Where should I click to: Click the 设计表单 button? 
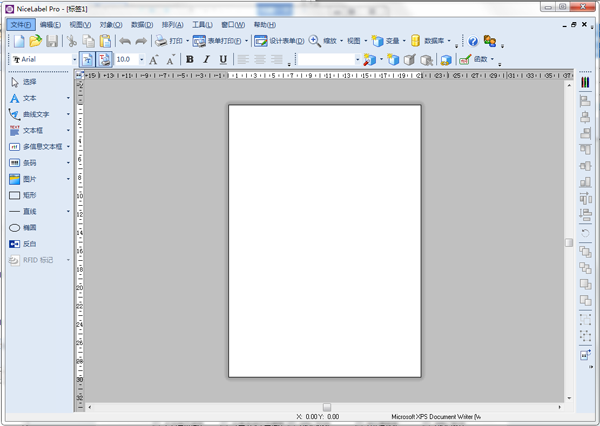coord(278,41)
